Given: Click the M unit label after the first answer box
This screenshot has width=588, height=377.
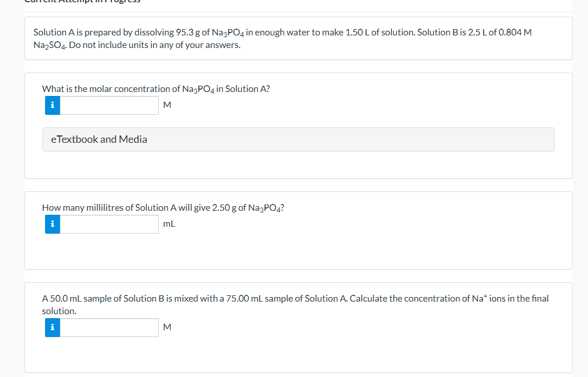Looking at the screenshot, I should (x=167, y=105).
